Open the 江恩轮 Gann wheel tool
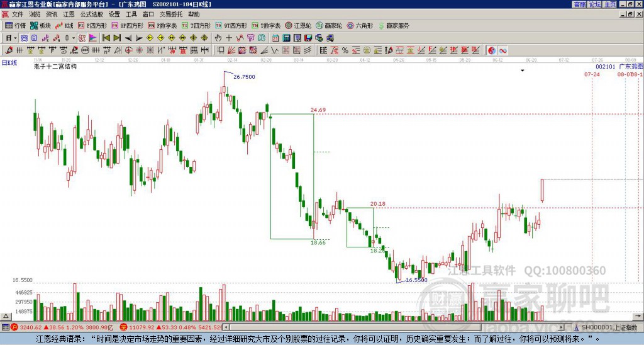The image size is (644, 345). click(299, 25)
